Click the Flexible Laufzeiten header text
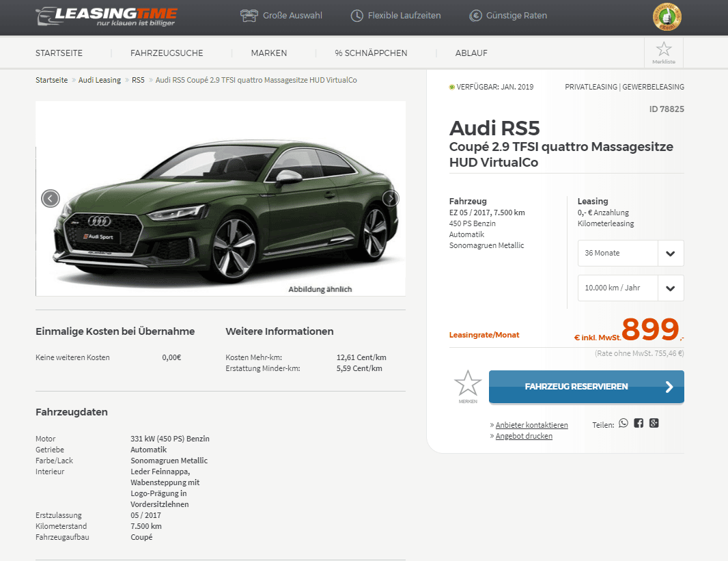728x561 pixels. tap(404, 15)
